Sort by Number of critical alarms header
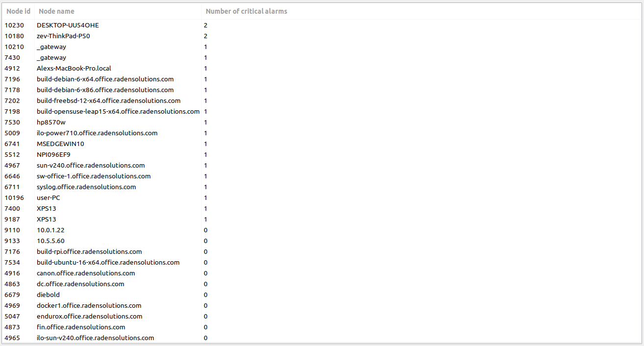The width and height of the screenshot is (644, 346). 246,11
